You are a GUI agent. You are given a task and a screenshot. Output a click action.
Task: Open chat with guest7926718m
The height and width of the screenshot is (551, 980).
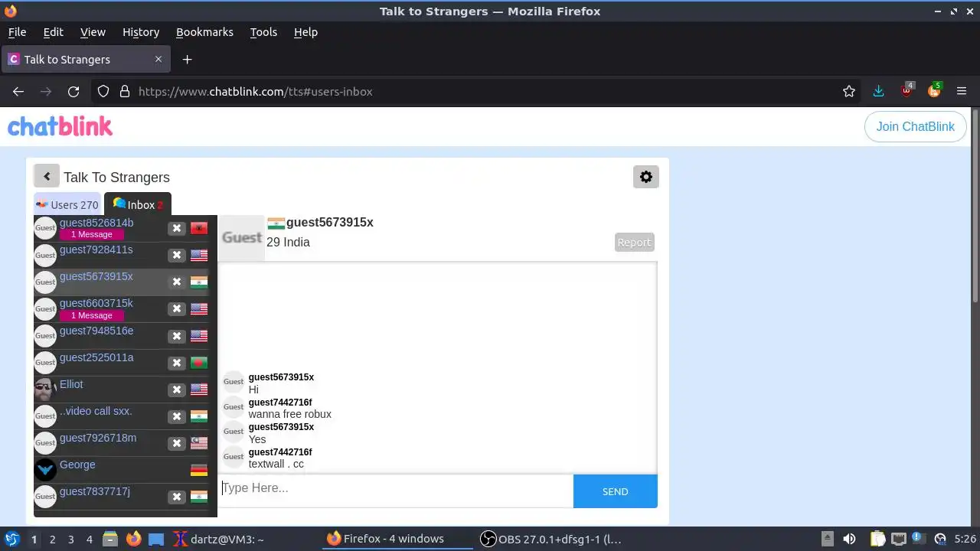tap(98, 438)
